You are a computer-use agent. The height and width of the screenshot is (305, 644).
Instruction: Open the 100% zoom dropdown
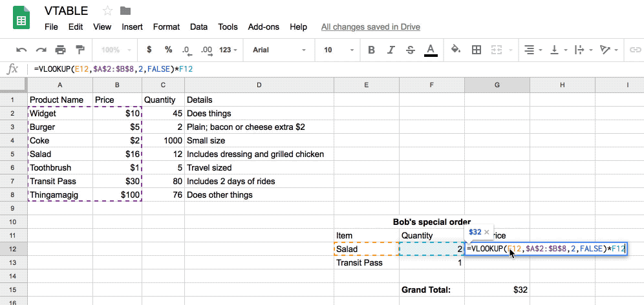click(x=116, y=50)
